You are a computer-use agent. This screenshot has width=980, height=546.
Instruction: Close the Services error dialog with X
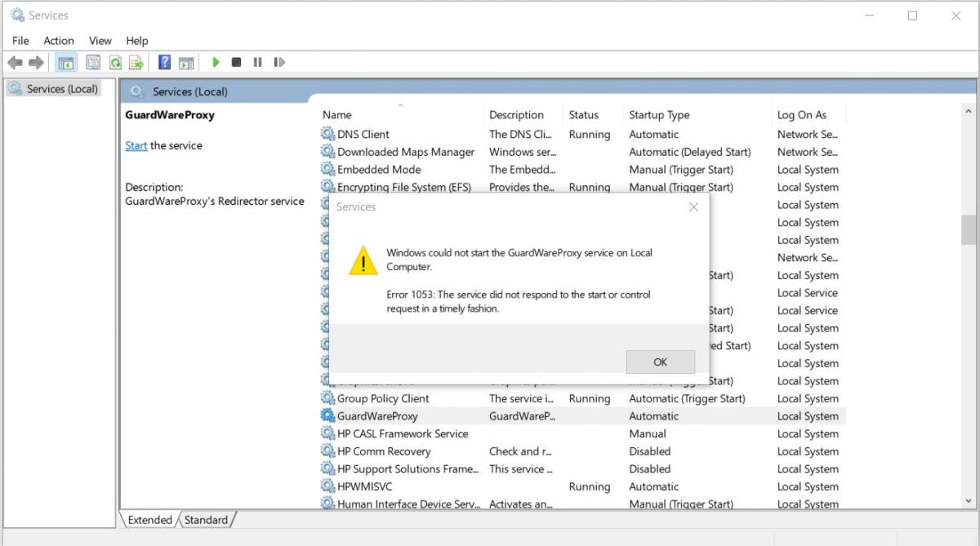(693, 207)
